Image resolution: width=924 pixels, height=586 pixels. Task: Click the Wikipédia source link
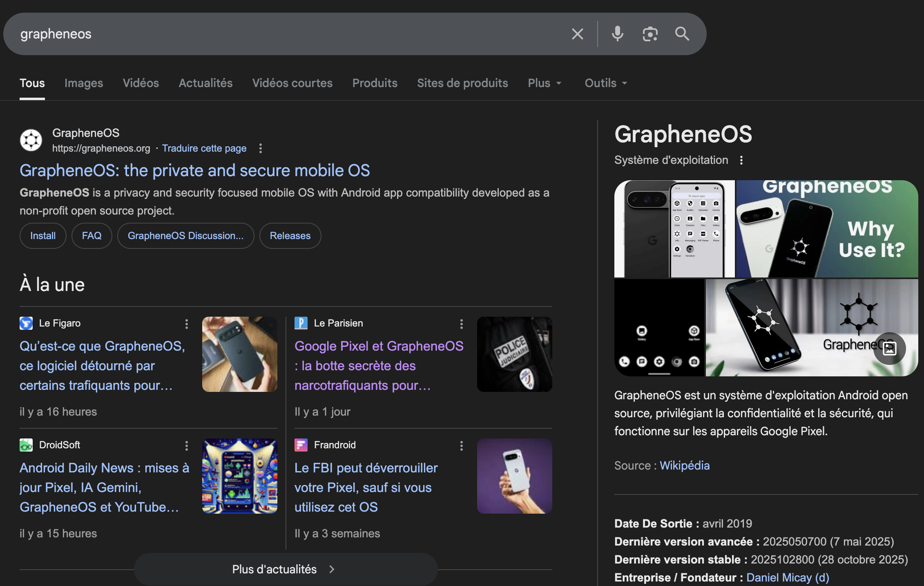click(x=685, y=465)
